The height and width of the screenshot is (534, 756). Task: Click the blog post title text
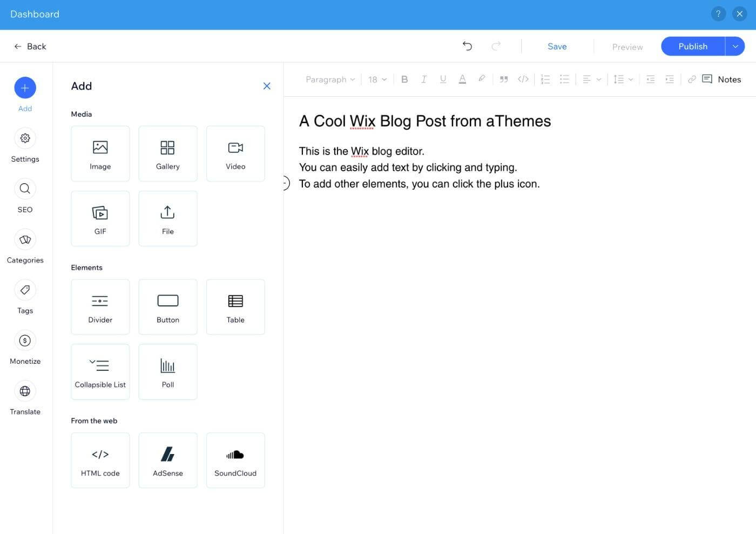point(425,121)
